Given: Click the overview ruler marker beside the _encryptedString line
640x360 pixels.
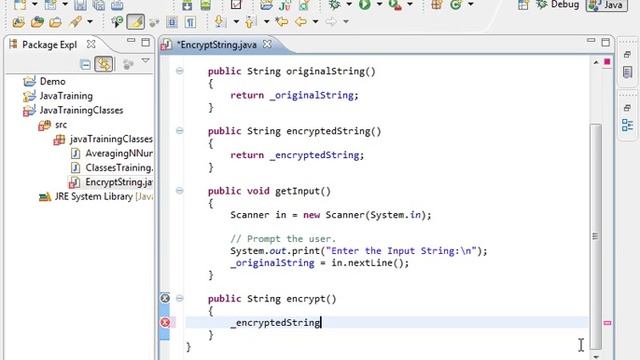Looking at the screenshot, I should tap(607, 323).
